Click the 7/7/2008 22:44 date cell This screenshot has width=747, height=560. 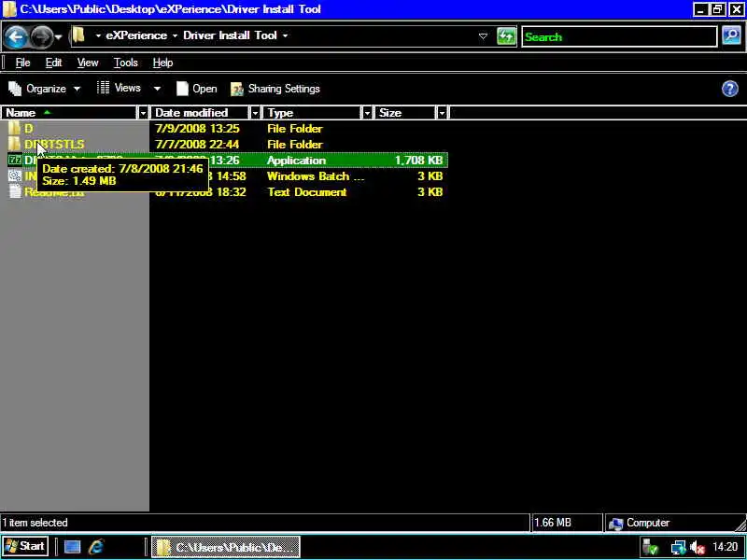pos(197,145)
